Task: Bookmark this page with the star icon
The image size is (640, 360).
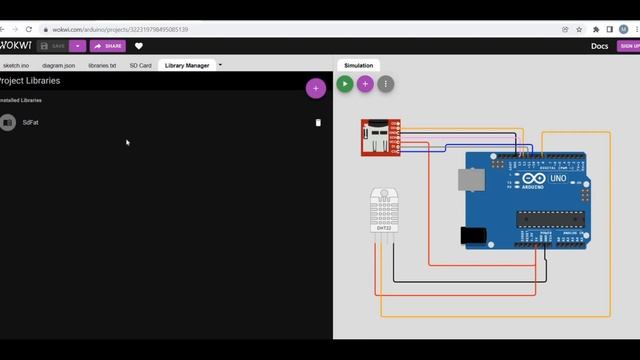Action: point(579,29)
